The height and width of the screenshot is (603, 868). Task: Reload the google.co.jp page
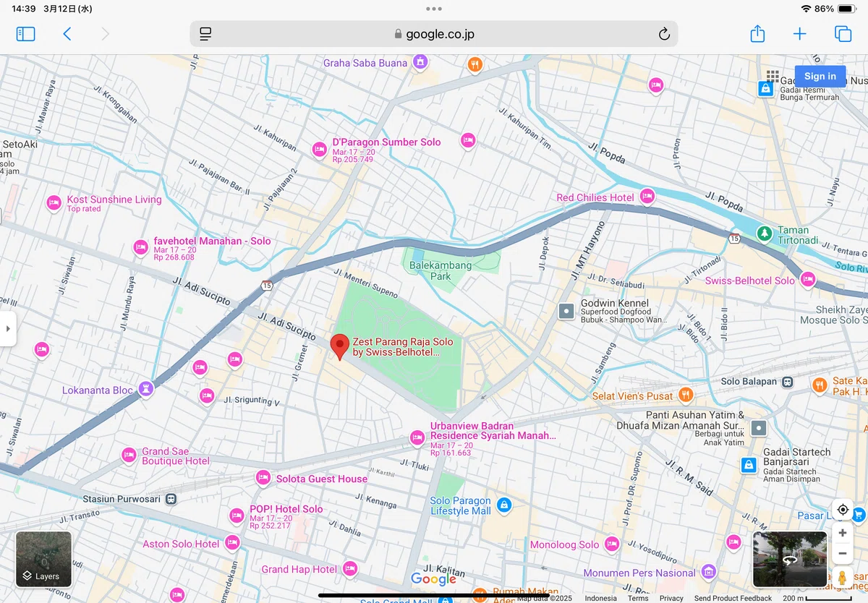point(664,34)
